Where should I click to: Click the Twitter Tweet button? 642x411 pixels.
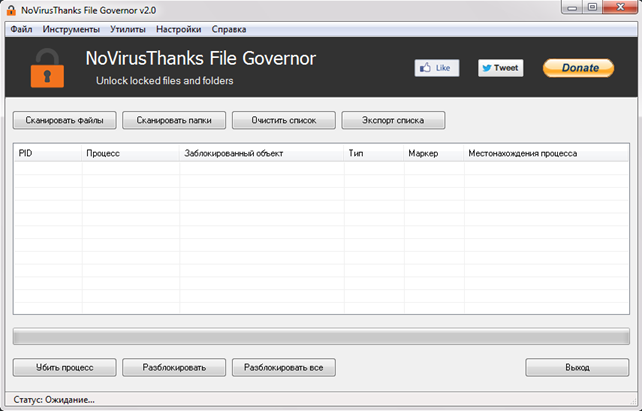500,68
